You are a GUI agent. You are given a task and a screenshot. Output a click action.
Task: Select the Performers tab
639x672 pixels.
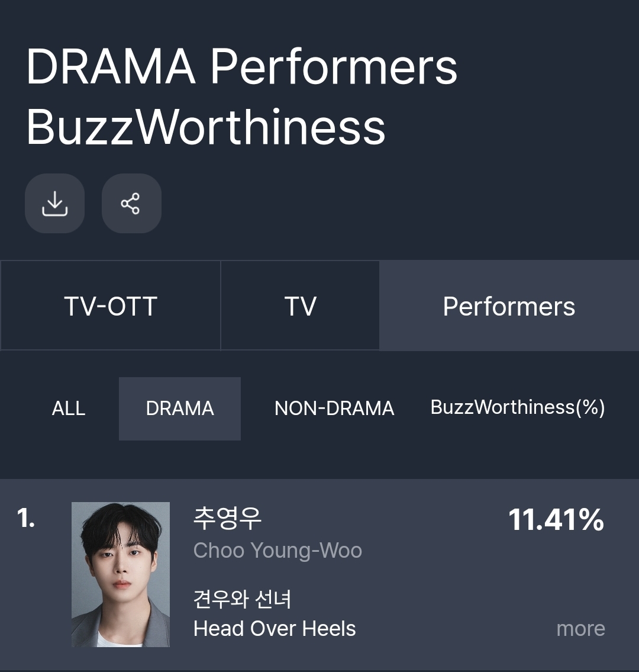(509, 306)
